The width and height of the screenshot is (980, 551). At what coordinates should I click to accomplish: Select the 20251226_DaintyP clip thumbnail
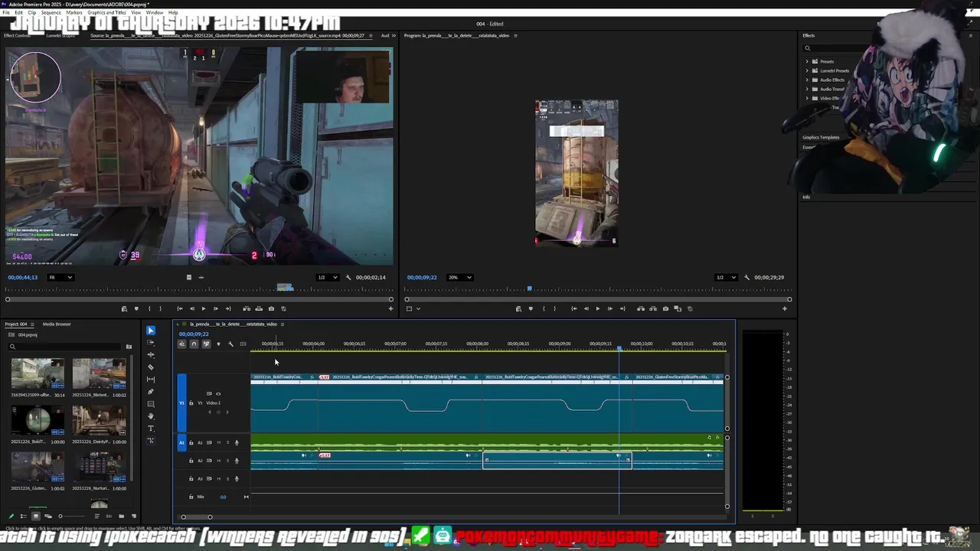click(99, 420)
